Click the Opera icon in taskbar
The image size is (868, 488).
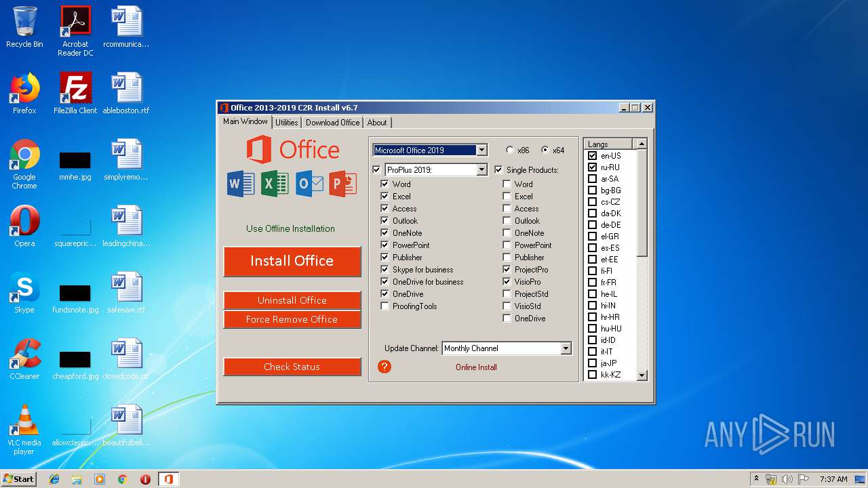[145, 479]
